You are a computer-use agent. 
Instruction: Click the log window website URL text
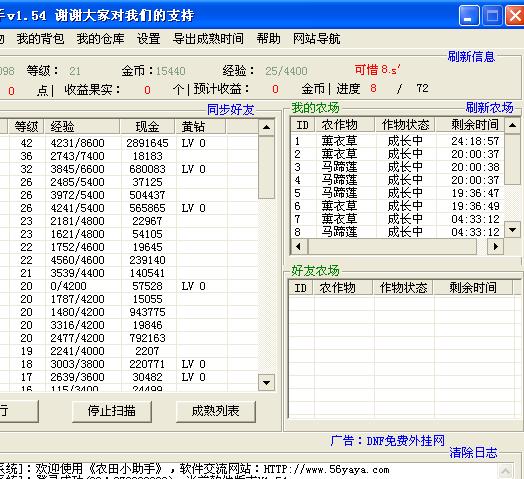(326, 470)
